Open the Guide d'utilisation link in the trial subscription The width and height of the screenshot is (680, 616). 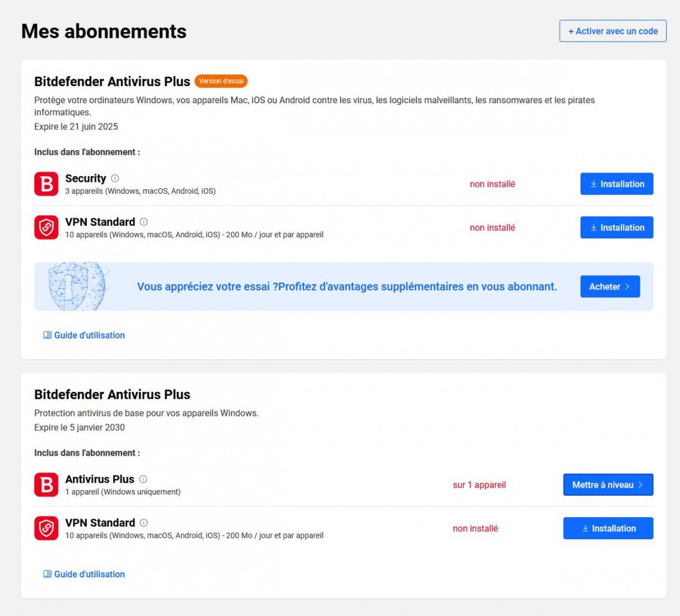(84, 335)
